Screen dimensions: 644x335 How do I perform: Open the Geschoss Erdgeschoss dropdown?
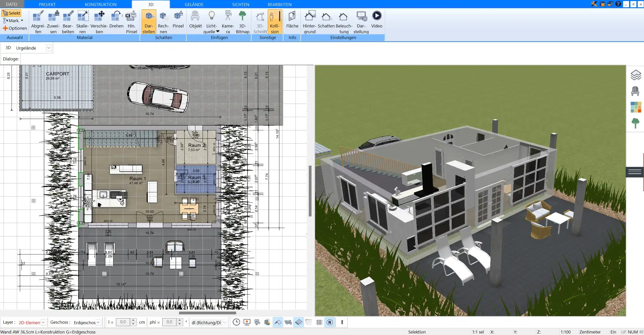[98, 322]
